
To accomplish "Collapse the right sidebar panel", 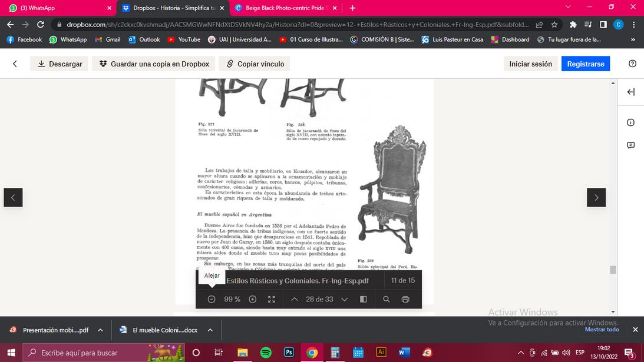I will pos(631,92).
